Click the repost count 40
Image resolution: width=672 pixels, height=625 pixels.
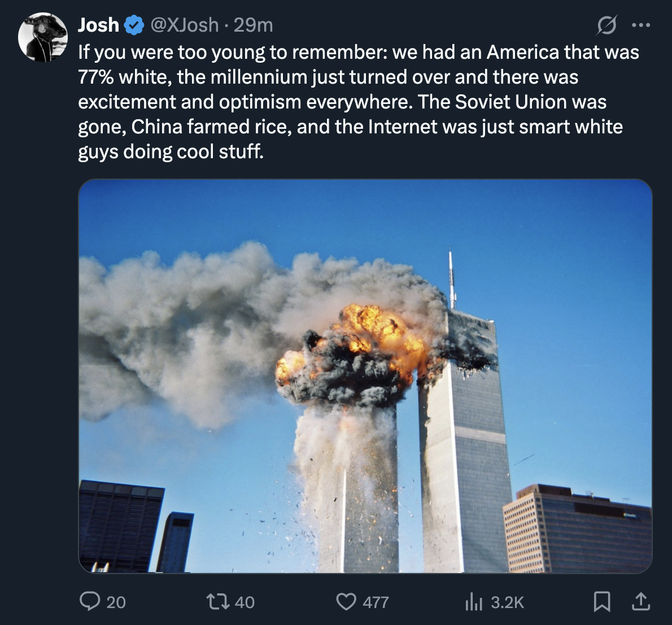click(x=245, y=602)
